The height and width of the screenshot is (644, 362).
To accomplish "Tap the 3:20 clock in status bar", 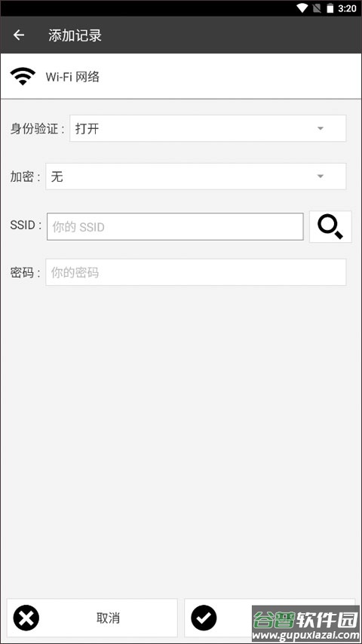I will pos(347,8).
